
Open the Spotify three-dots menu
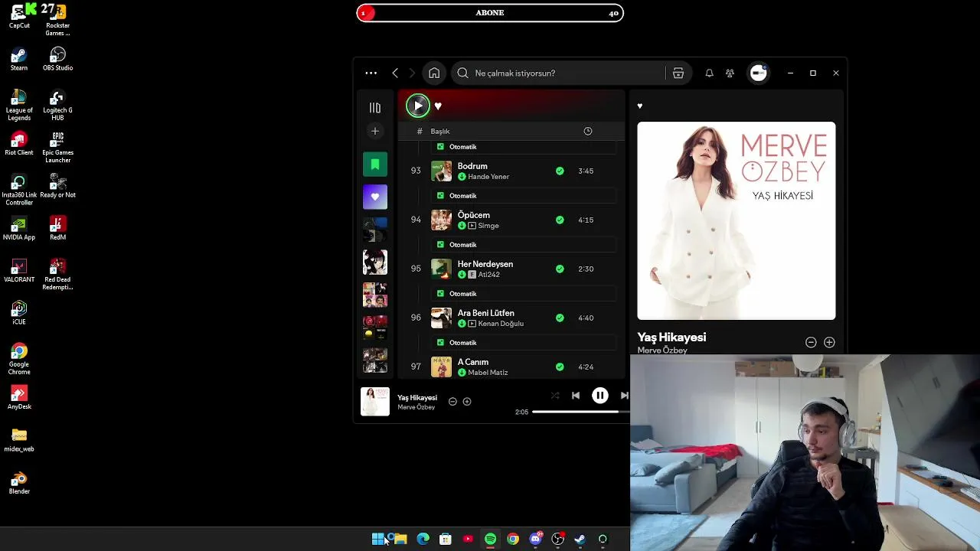pyautogui.click(x=371, y=73)
